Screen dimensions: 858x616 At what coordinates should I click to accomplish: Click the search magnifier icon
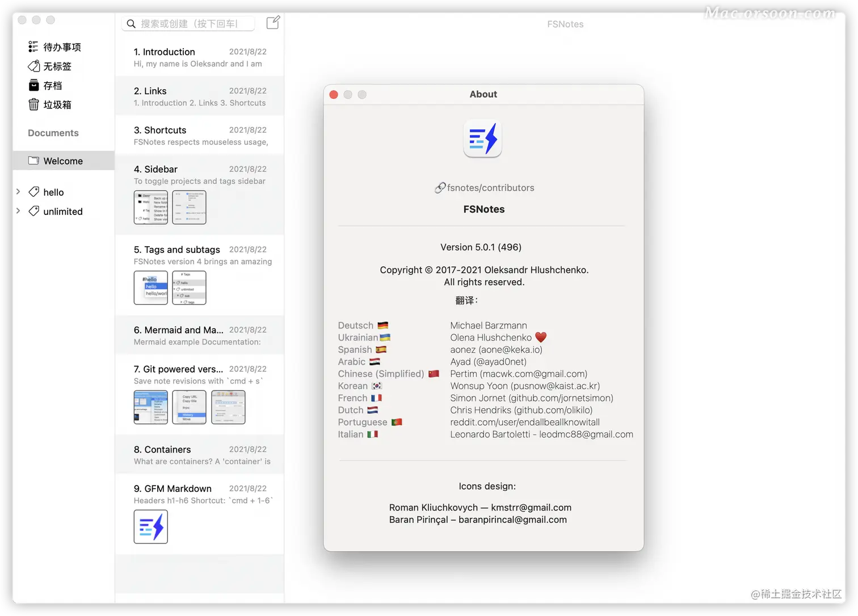click(131, 24)
